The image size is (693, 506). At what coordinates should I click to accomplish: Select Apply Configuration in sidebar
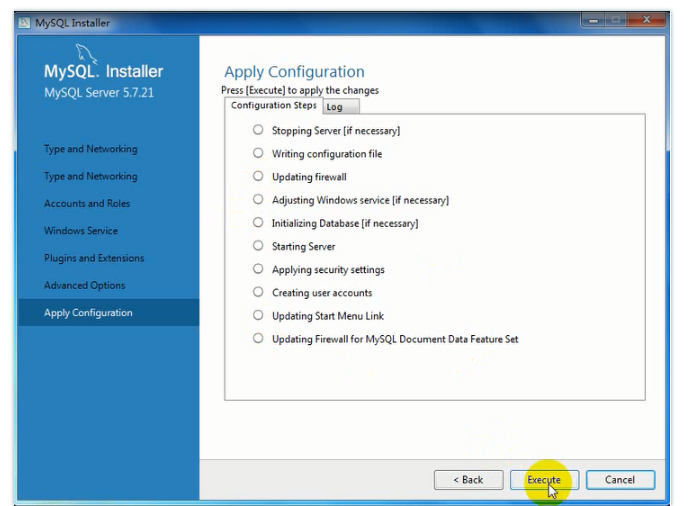tap(108, 312)
